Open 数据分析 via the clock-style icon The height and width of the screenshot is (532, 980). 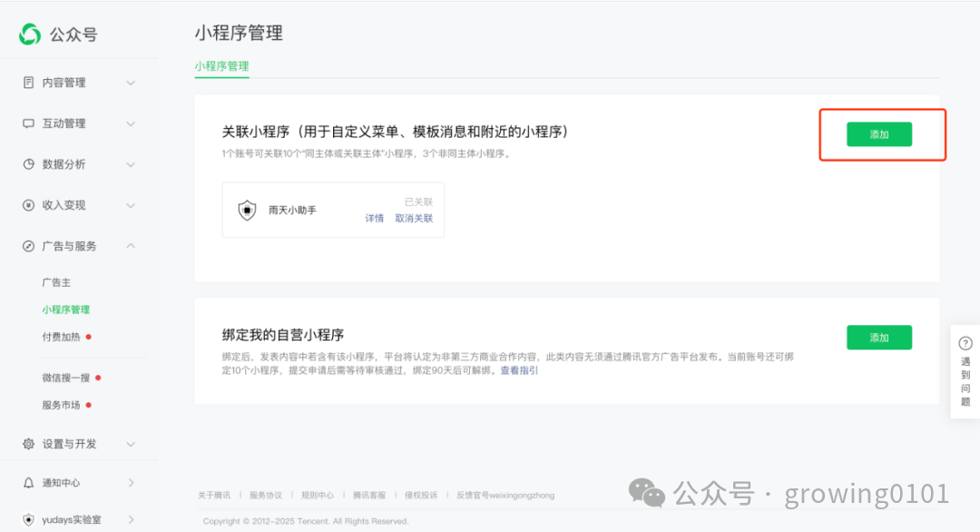tap(27, 164)
